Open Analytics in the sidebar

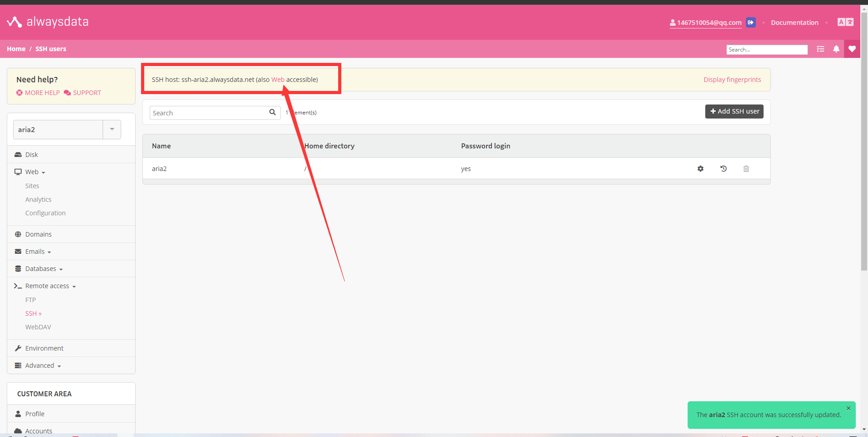(x=38, y=199)
